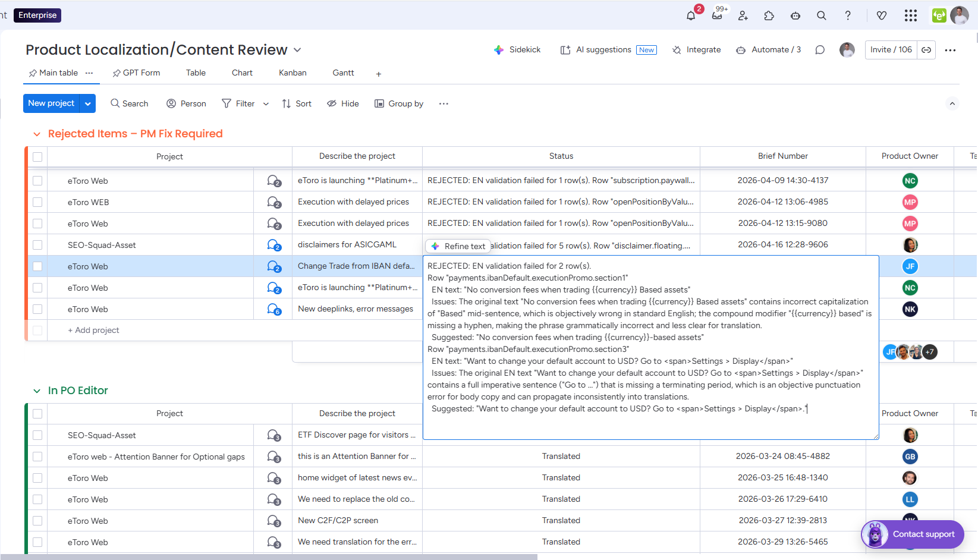Switch to Gantt view tab
Image resolution: width=978 pixels, height=560 pixels.
click(343, 73)
